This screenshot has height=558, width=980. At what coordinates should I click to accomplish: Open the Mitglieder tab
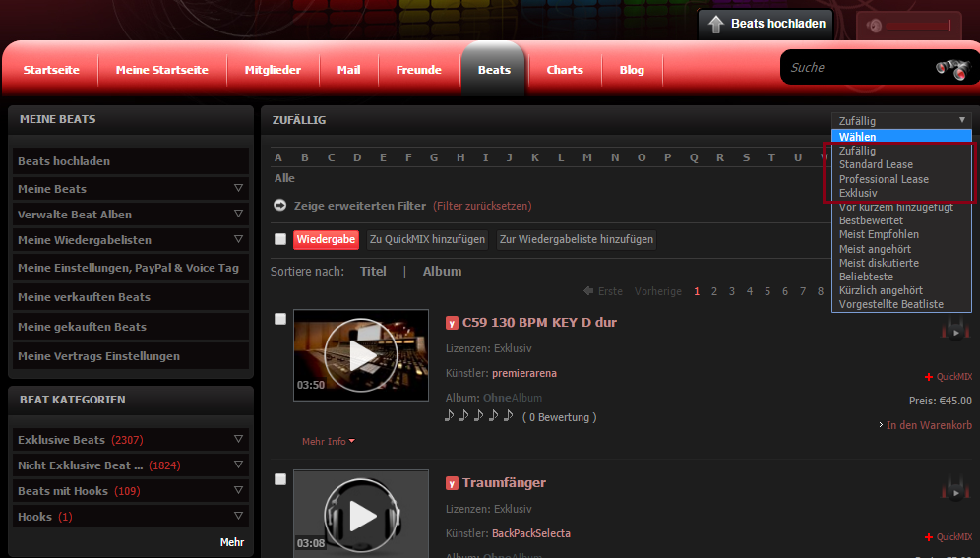point(273,70)
